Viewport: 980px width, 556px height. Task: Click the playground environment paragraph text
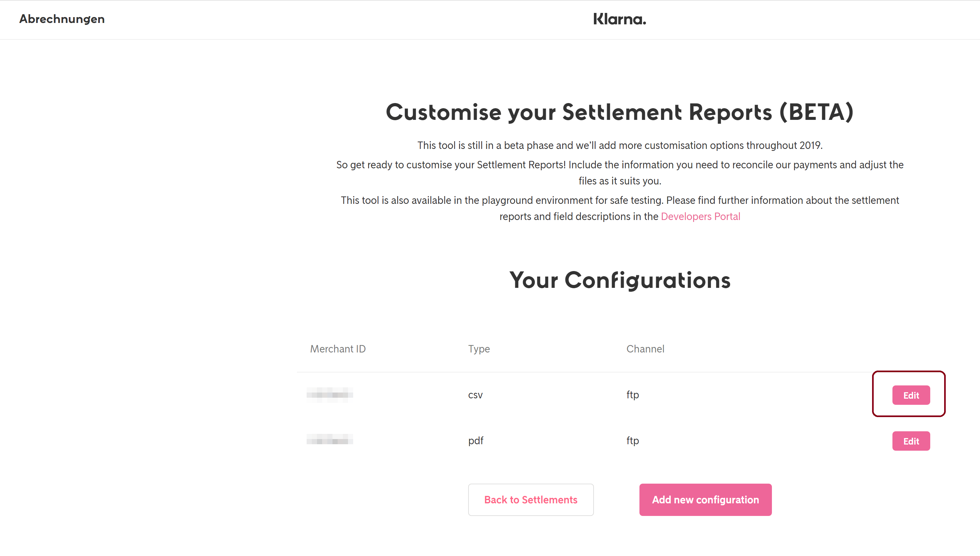point(619,201)
